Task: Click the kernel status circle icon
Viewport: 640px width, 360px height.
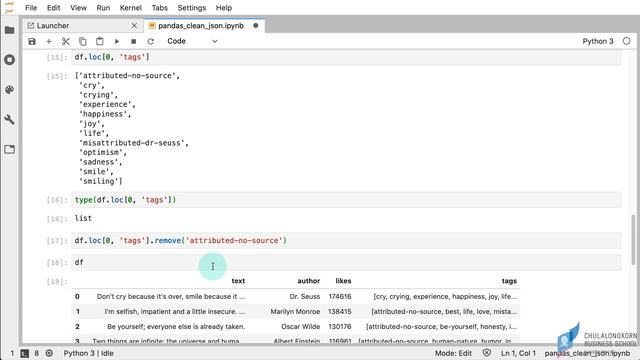Action: pos(627,41)
